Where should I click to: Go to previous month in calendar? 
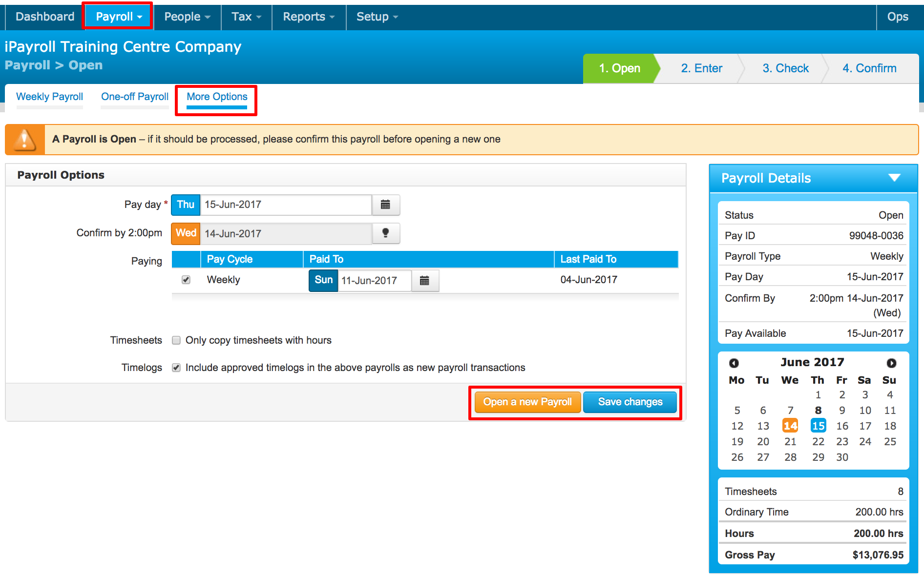coord(734,363)
